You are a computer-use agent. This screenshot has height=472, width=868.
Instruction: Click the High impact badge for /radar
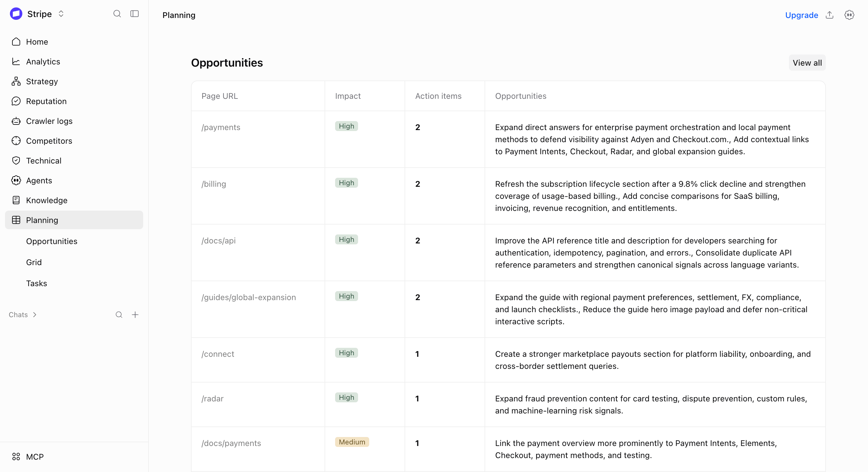point(346,398)
